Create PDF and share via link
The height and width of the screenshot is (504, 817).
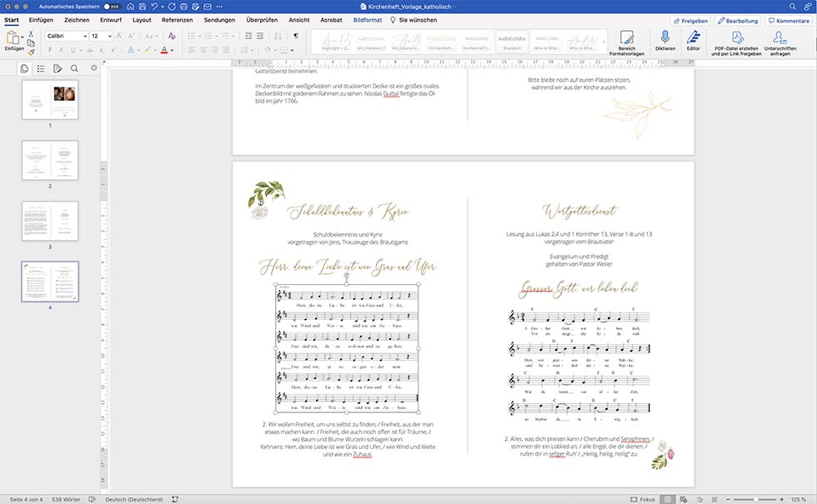click(737, 42)
